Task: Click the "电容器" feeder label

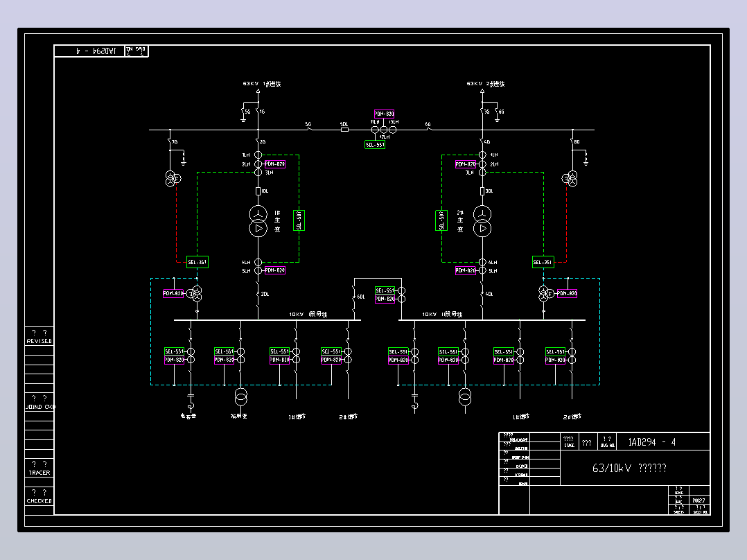Action: pyautogui.click(x=188, y=416)
